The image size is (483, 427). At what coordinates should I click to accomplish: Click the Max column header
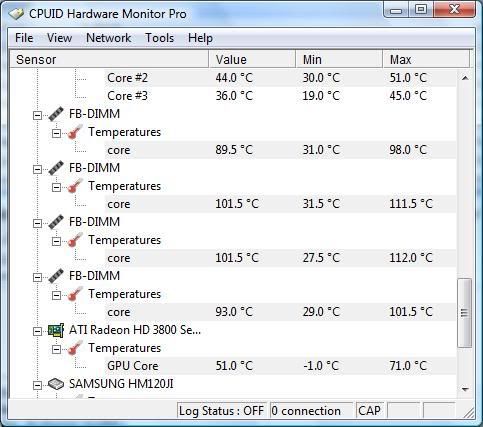coord(426,59)
